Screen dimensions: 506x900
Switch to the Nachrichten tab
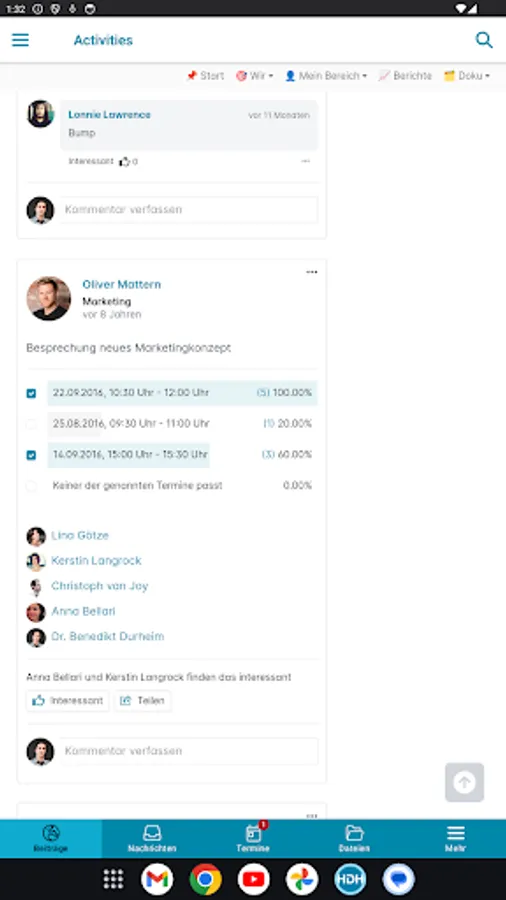tap(152, 839)
